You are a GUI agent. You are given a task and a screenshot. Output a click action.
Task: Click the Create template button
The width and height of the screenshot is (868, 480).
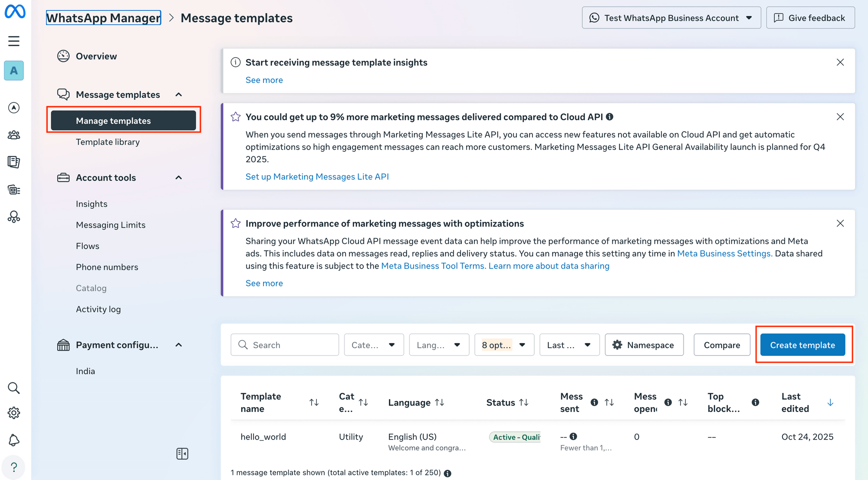click(802, 345)
